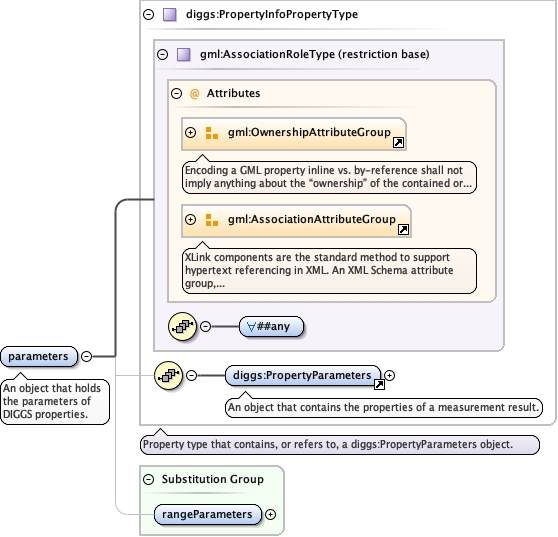The image size is (558, 537).
Task: Click the Property type annotation below box
Action: click(x=340, y=444)
